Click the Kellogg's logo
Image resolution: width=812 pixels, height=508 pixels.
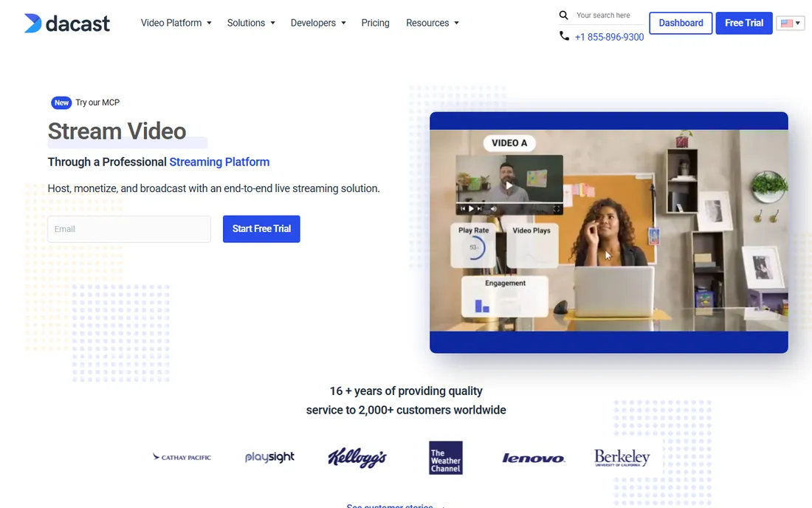click(x=357, y=457)
